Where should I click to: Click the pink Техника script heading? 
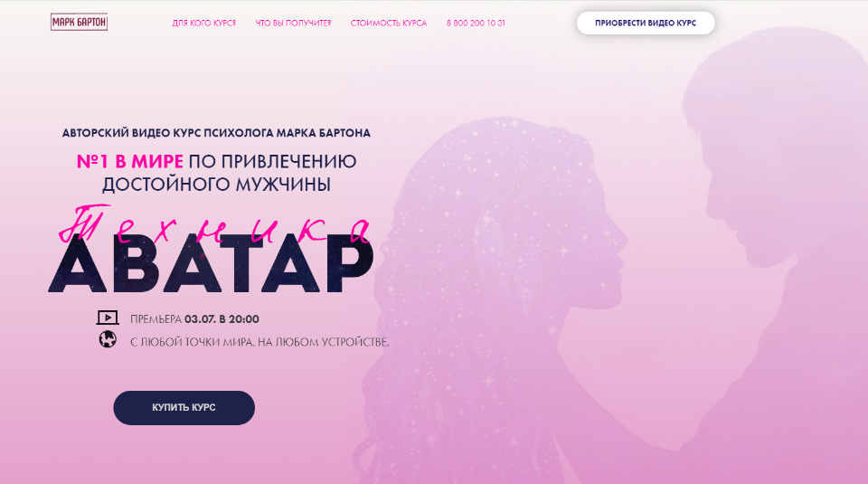click(x=214, y=225)
